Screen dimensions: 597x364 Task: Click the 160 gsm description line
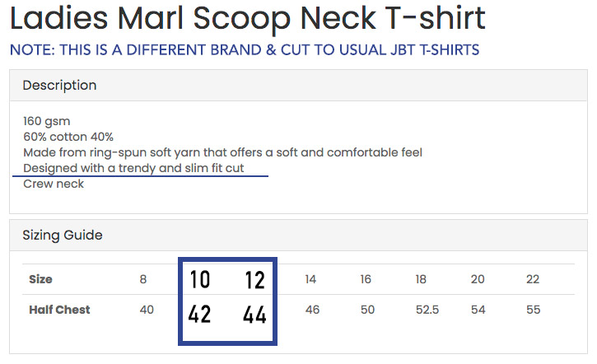(x=46, y=121)
